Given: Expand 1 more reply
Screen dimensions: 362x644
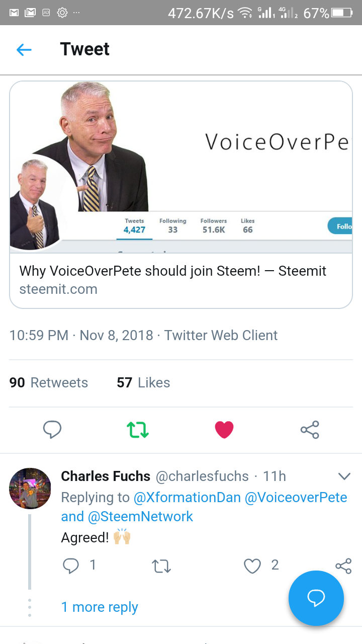Looking at the screenshot, I should pyautogui.click(x=100, y=607).
